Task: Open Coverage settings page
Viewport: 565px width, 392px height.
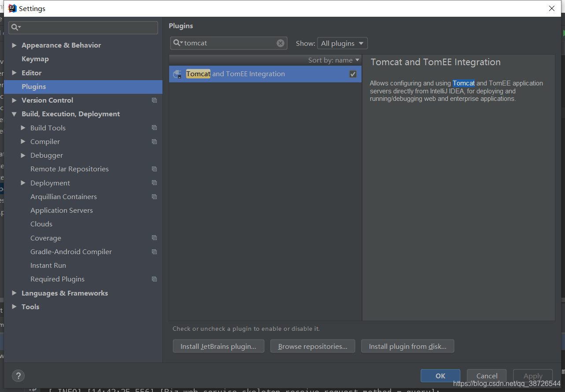Action: (x=45, y=238)
